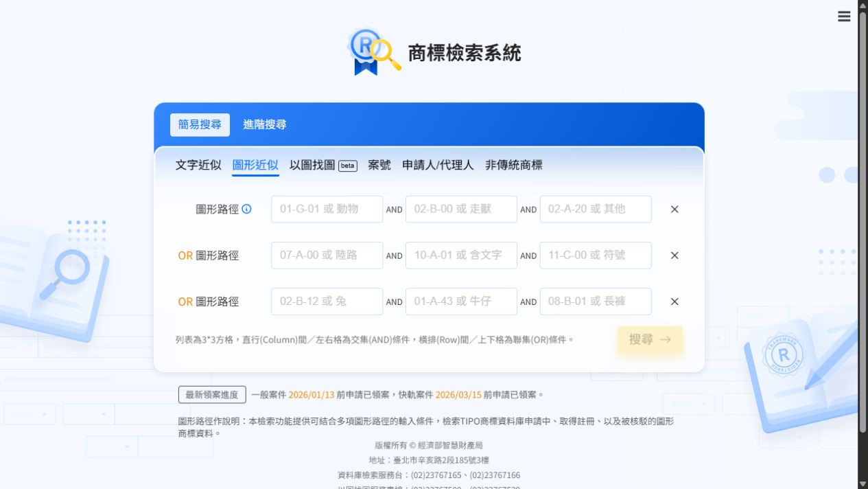
Task: Click the 搜尋 search button
Action: [x=650, y=339]
